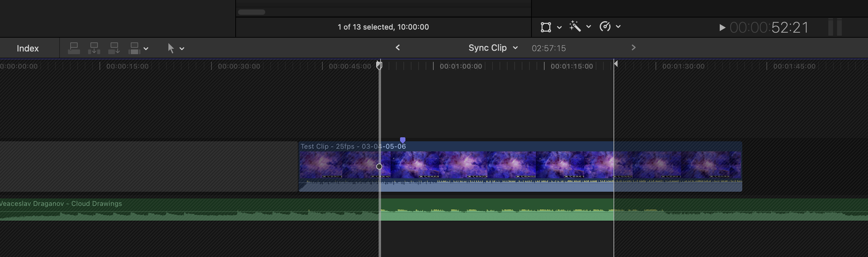
Task: Click the Append clip to storyline icon
Action: click(114, 48)
